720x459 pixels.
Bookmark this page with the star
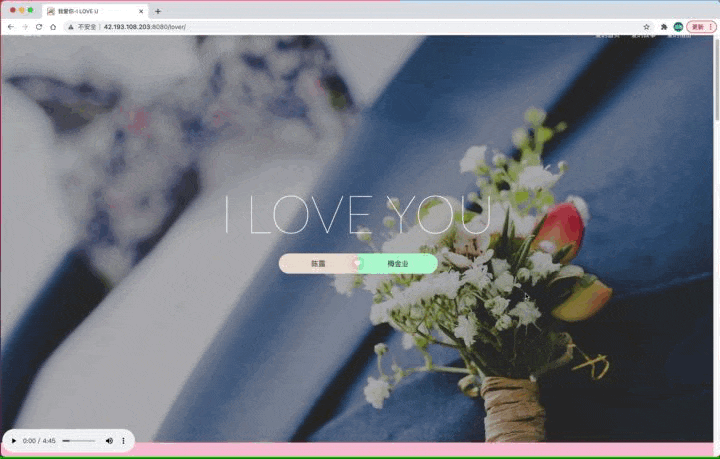click(647, 27)
